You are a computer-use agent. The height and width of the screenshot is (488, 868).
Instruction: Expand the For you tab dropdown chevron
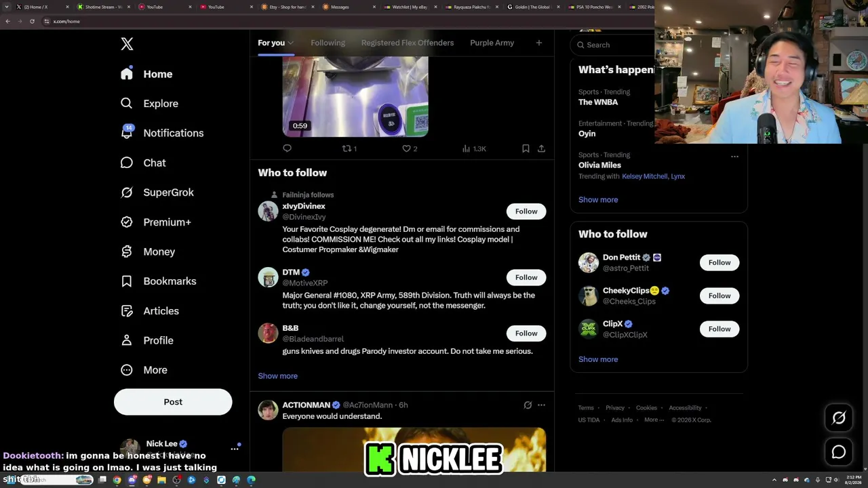[291, 43]
